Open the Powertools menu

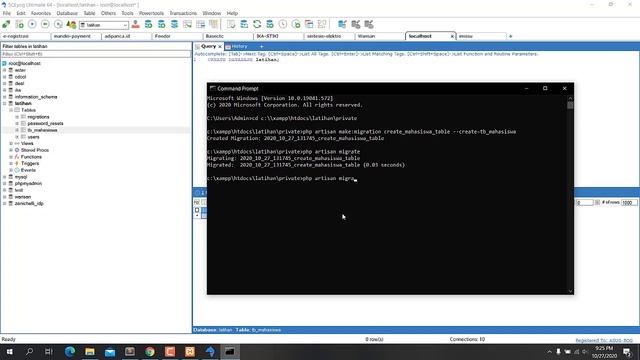151,13
